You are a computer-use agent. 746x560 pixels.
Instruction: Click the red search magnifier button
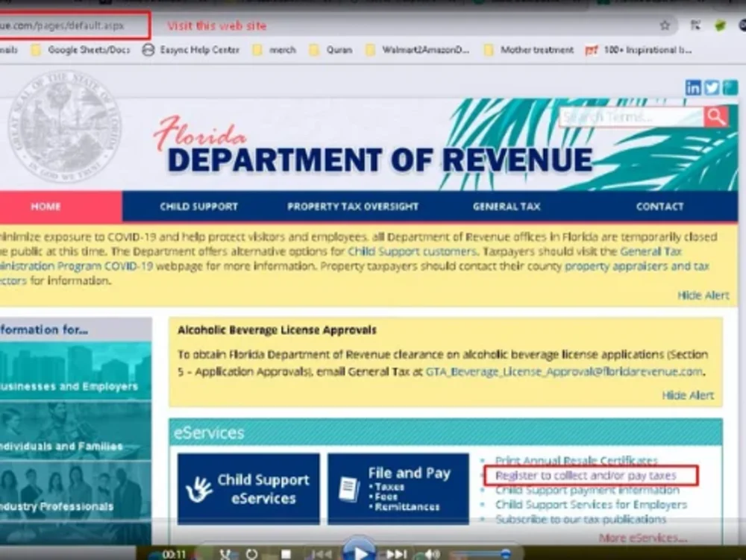715,116
